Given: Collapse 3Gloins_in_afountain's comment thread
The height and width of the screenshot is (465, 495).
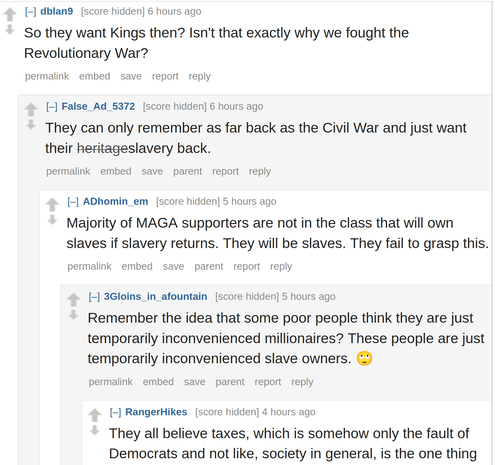Looking at the screenshot, I should tap(94, 297).
